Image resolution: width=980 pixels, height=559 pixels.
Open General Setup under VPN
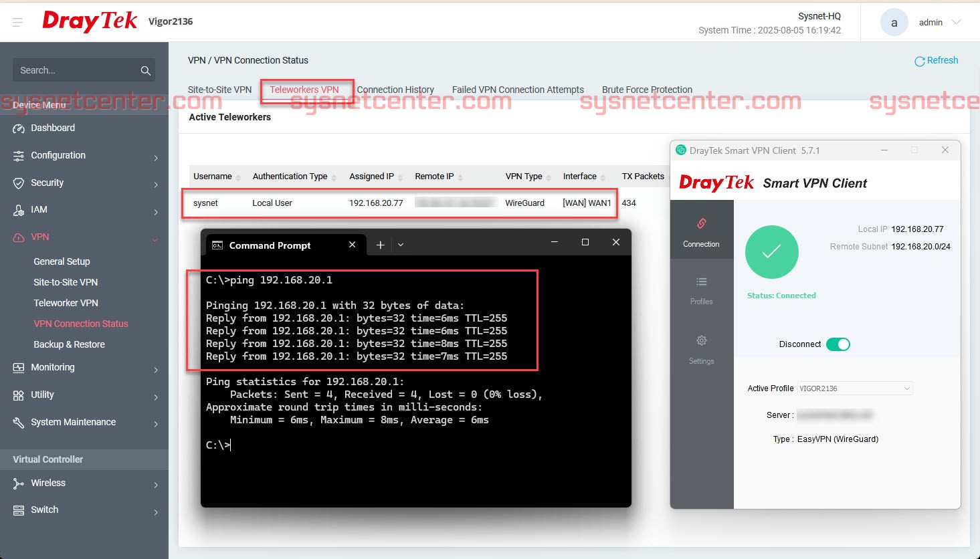click(62, 261)
